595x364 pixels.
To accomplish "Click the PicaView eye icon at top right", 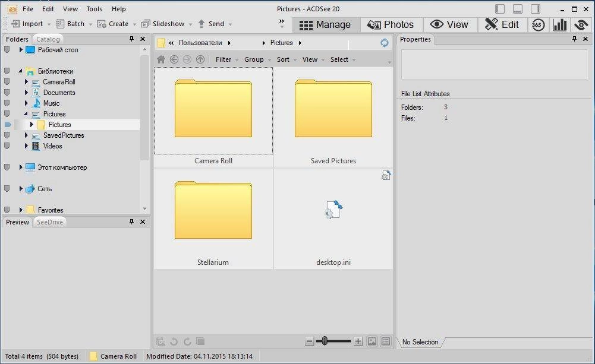I will pyautogui.click(x=581, y=25).
